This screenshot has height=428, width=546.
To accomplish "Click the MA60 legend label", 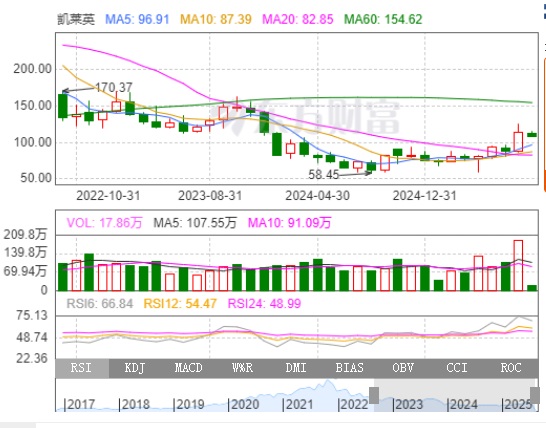I will coord(383,19).
